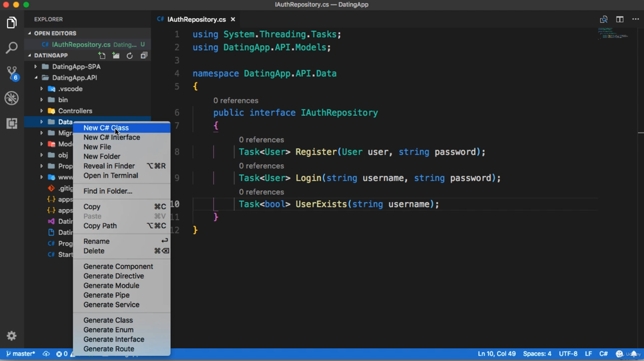This screenshot has width=644, height=361.
Task: Expand the .vscode folder
Action: coord(41,89)
